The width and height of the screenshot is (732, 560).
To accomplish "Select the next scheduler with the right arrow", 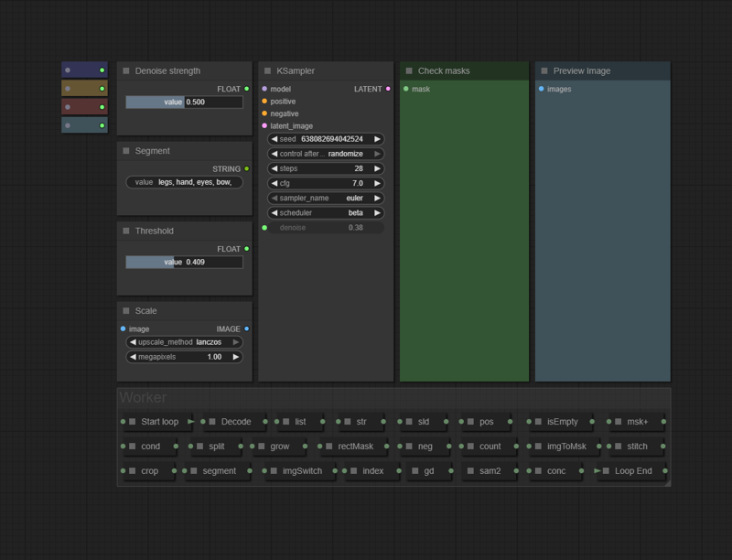I will tap(377, 213).
